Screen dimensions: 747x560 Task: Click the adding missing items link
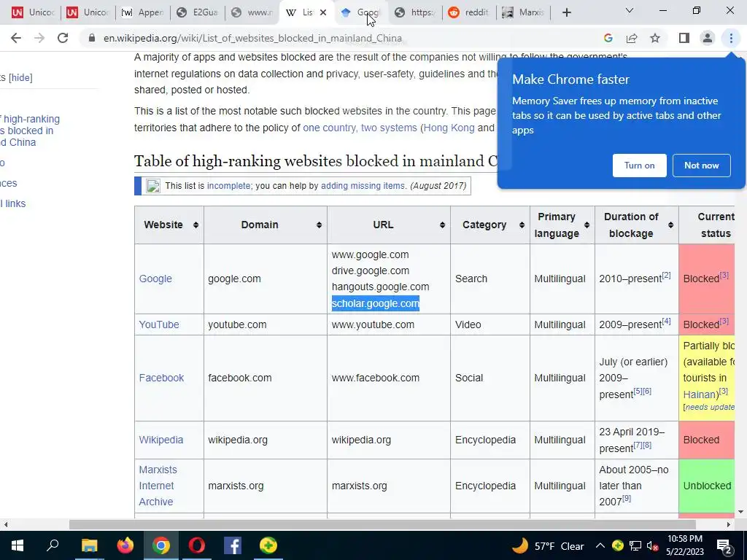(363, 186)
